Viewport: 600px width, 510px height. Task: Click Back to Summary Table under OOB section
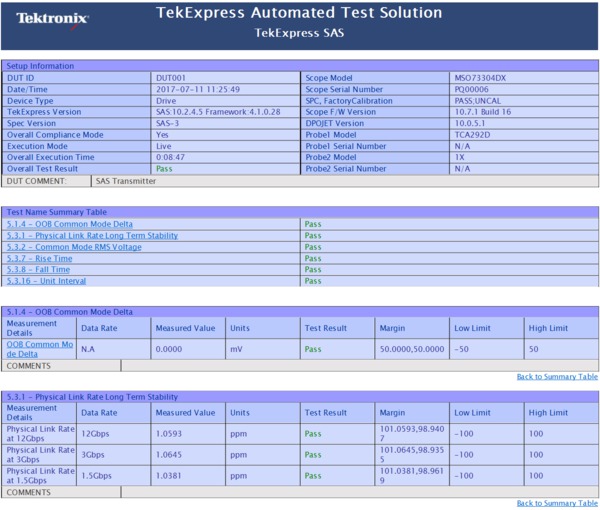coord(557,377)
